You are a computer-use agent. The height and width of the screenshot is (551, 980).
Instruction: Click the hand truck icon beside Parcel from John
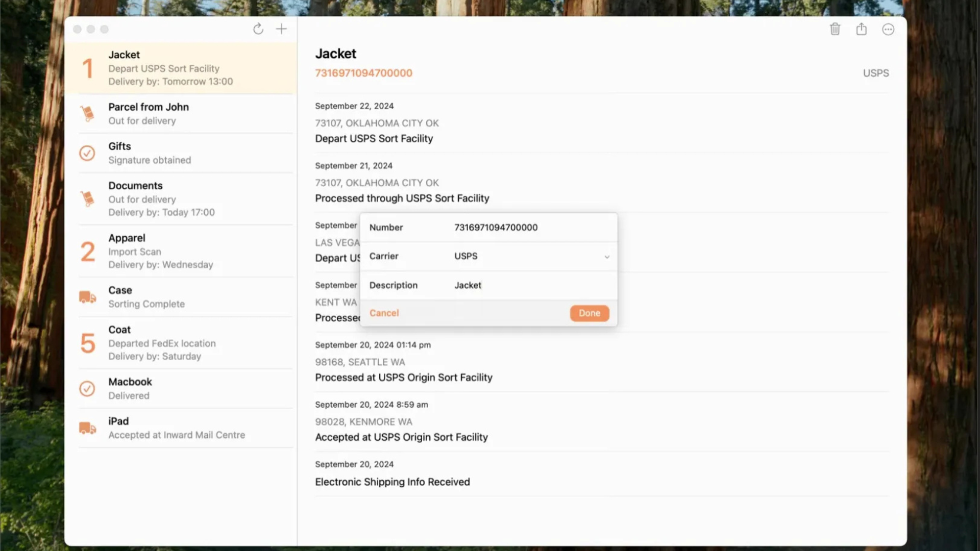[x=87, y=113]
